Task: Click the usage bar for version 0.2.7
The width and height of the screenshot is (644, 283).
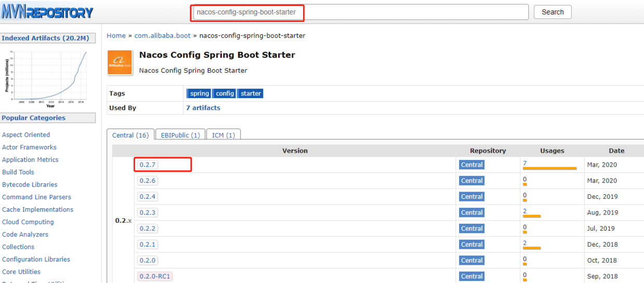Action: coord(549,168)
